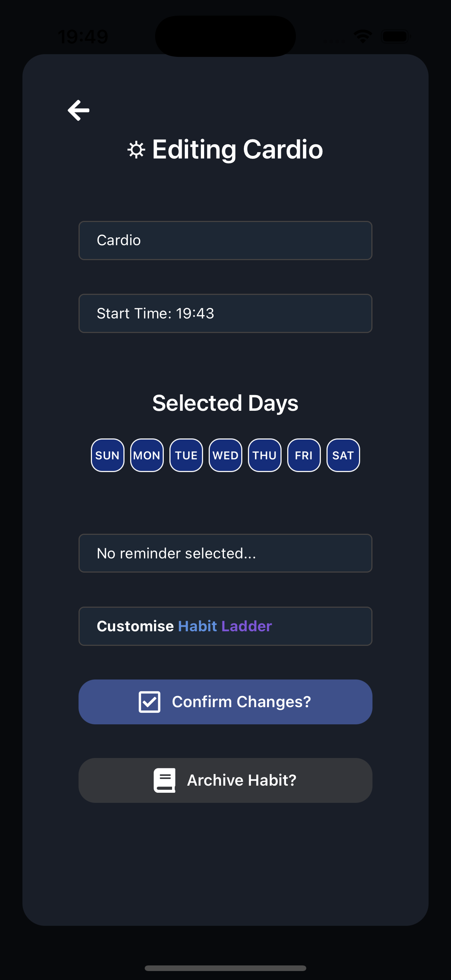
Task: Tap the sun icon beside Editing Cardio
Action: 137,150
